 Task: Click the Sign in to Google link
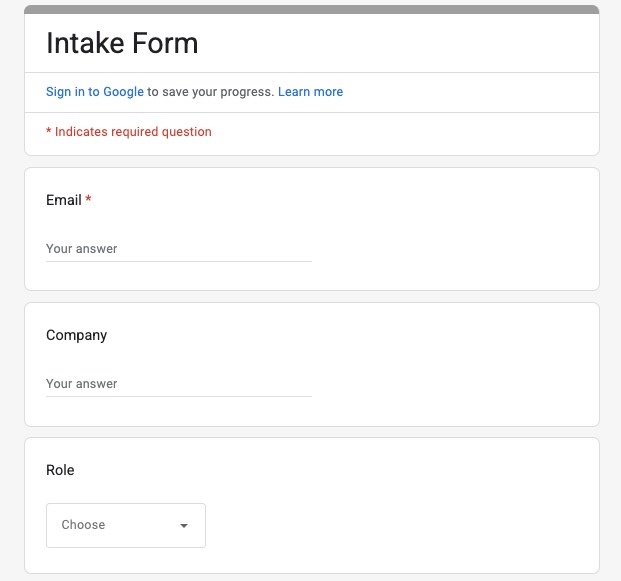95,92
